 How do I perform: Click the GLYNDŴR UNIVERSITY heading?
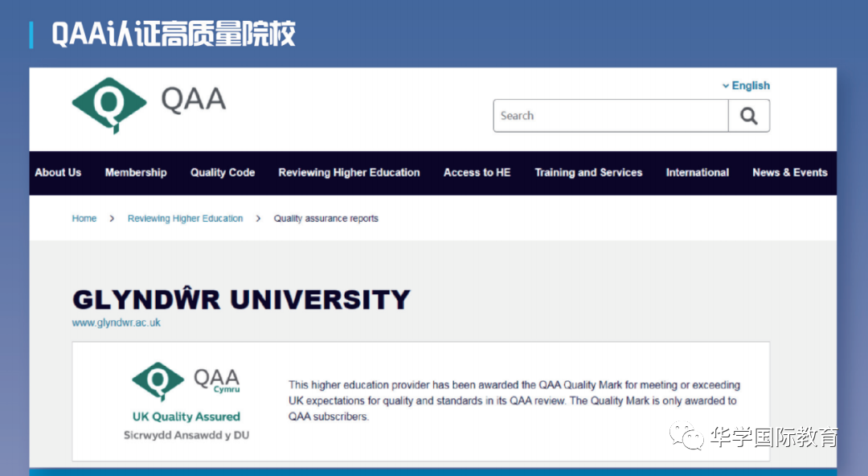(241, 299)
